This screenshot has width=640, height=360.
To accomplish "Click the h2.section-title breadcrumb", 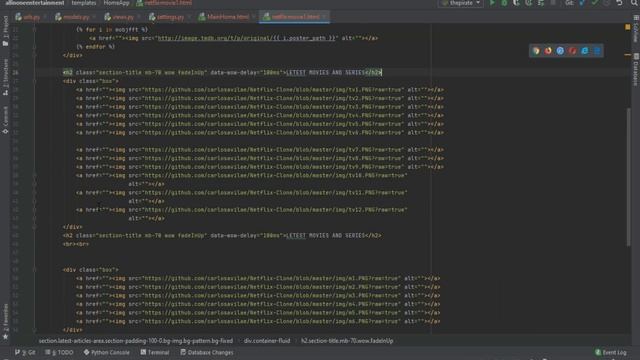I will pyautogui.click(x=347, y=341).
